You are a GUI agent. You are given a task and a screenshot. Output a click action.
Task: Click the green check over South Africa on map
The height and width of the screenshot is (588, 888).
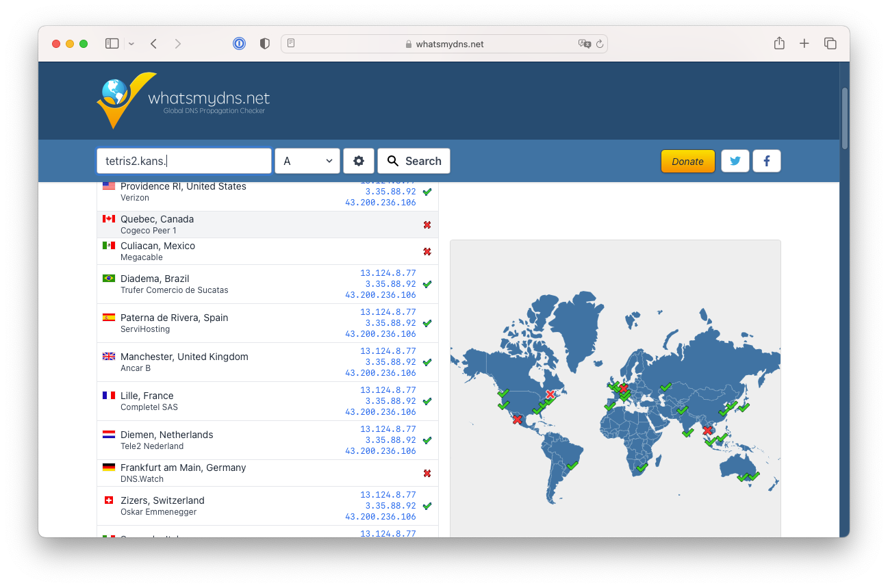pos(642,468)
